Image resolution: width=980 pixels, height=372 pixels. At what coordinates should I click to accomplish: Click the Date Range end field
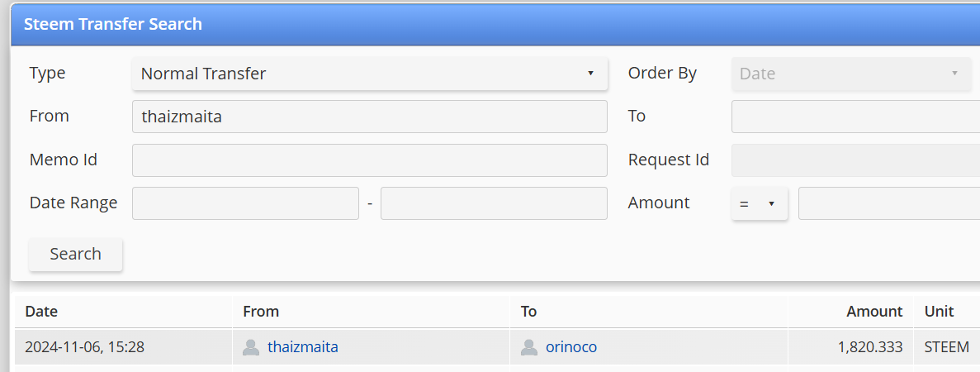tap(494, 203)
